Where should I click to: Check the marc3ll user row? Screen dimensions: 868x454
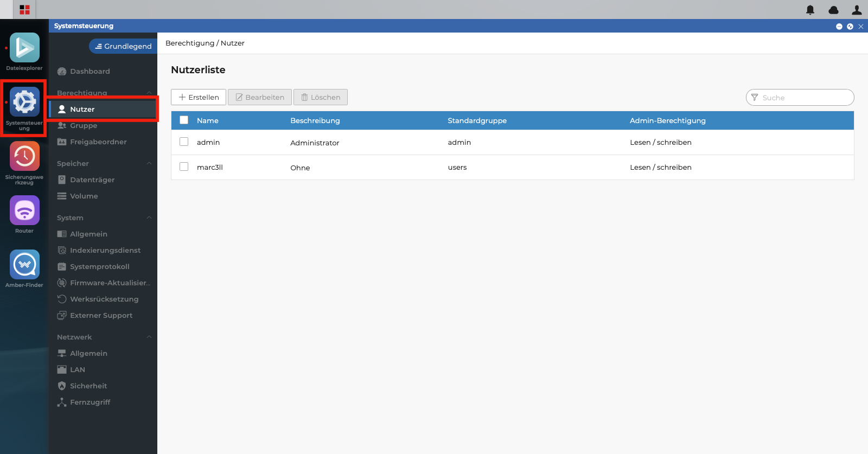tap(184, 167)
